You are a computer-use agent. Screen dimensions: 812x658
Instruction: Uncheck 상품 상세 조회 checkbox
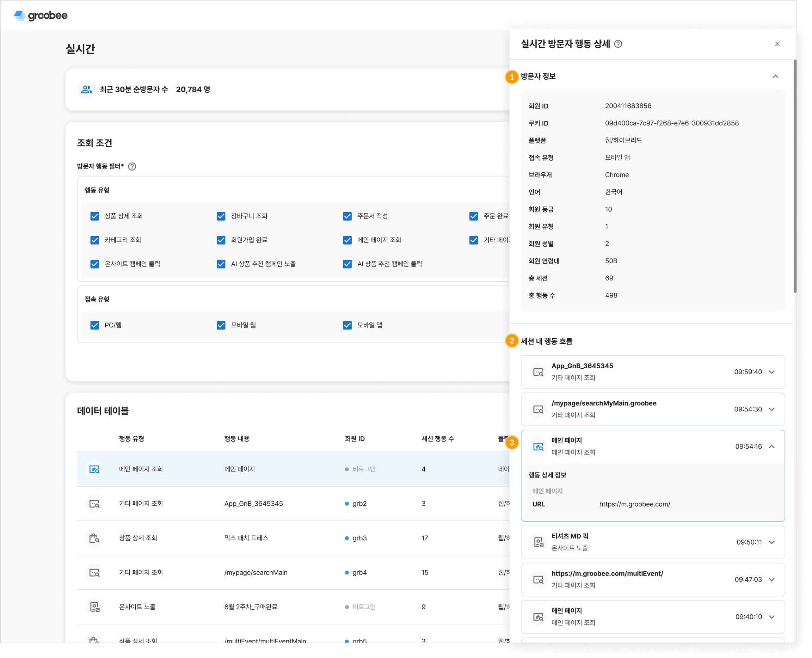pos(95,216)
